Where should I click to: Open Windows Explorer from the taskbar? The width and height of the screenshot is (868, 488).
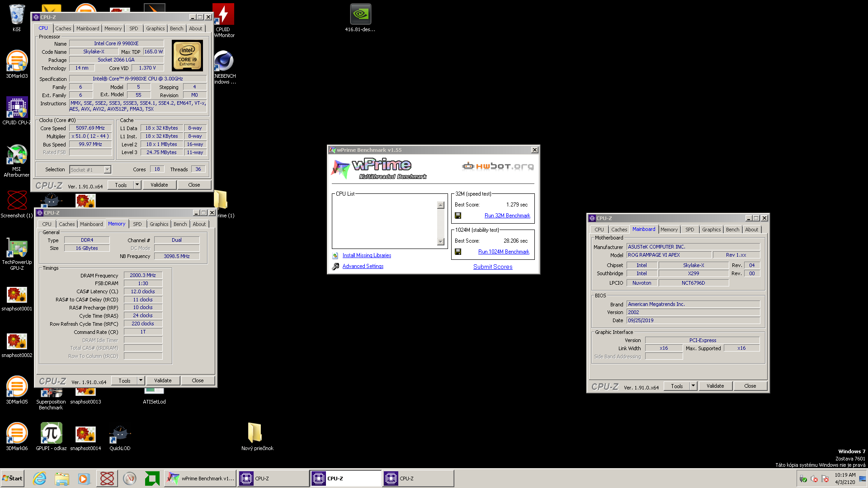(62, 479)
